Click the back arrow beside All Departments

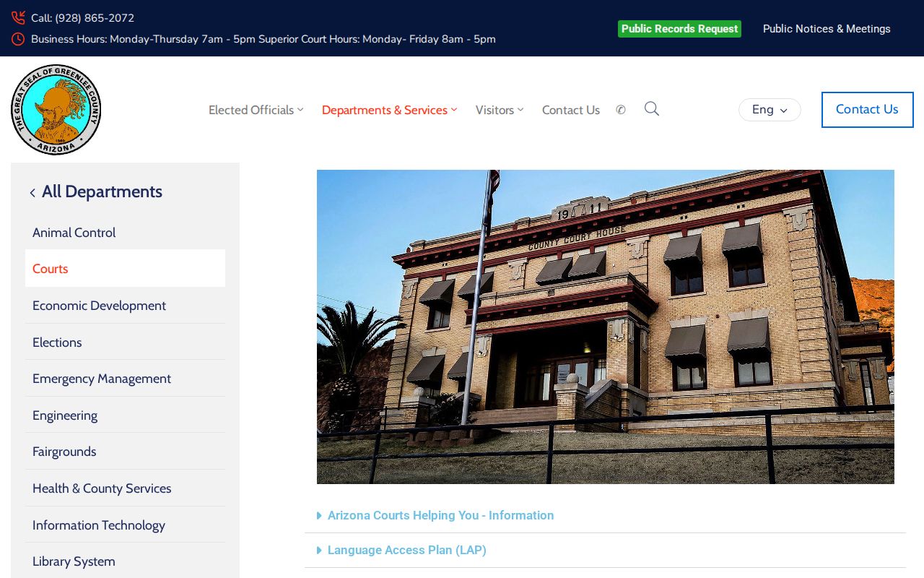coord(32,192)
